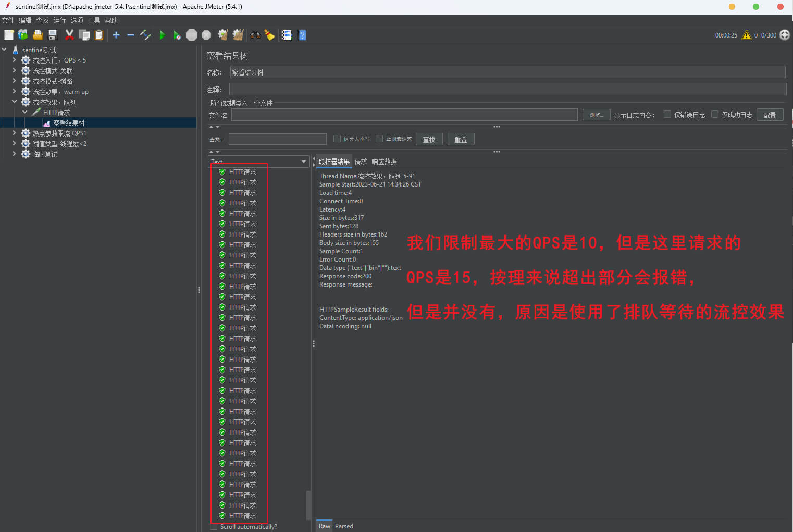Image resolution: width=793 pixels, height=532 pixels.
Task: Enable Scroll automatically checkbox
Action: (214, 527)
